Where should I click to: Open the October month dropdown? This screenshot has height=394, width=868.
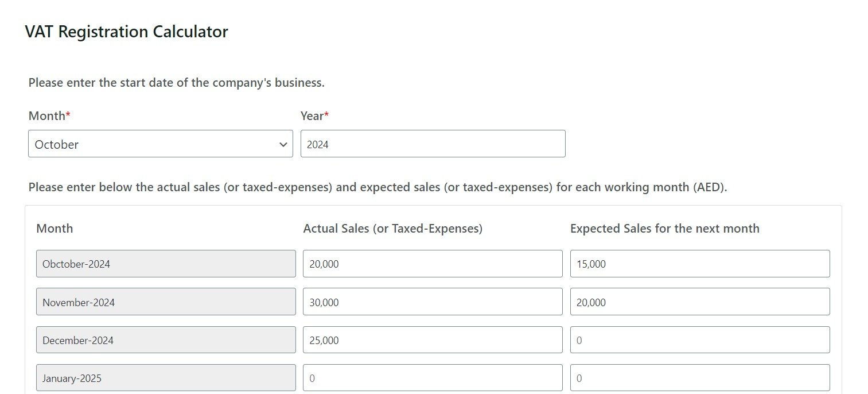pyautogui.click(x=160, y=144)
